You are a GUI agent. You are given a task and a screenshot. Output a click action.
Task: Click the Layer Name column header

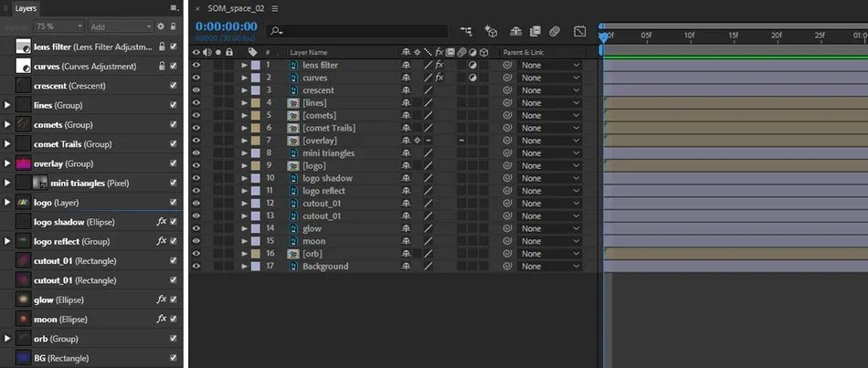[x=309, y=53]
